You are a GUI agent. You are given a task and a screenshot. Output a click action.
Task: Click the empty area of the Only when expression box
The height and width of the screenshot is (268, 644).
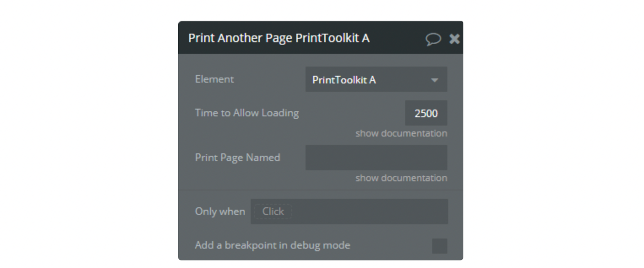tap(369, 212)
